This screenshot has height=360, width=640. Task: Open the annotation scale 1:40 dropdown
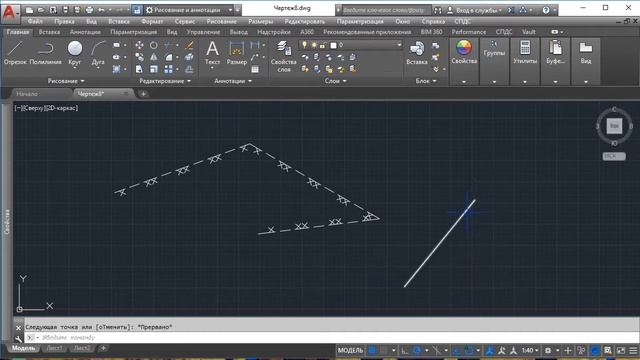point(529,350)
